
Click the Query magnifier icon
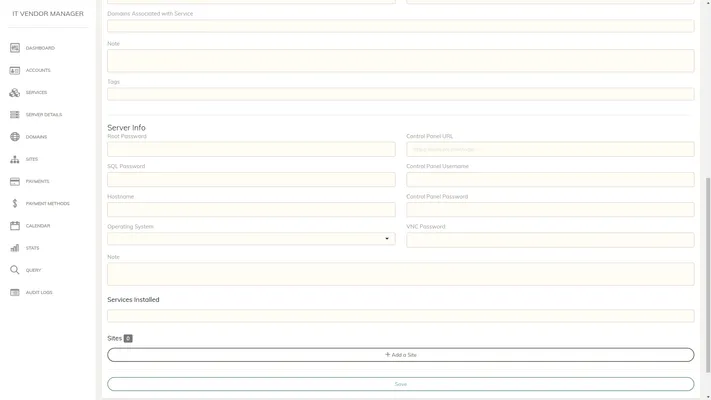15,270
